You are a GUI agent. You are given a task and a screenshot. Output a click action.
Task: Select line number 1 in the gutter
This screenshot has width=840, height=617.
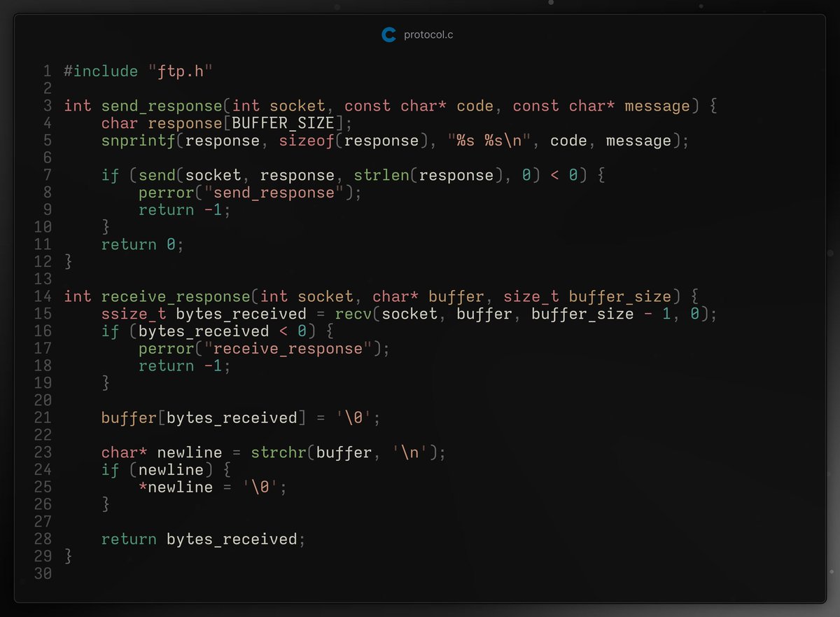pyautogui.click(x=46, y=71)
